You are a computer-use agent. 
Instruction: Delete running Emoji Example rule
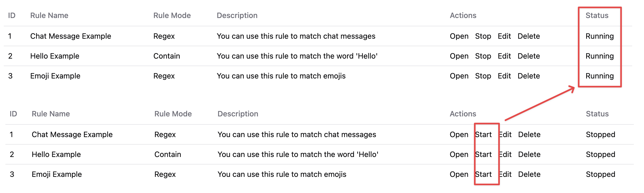(529, 76)
